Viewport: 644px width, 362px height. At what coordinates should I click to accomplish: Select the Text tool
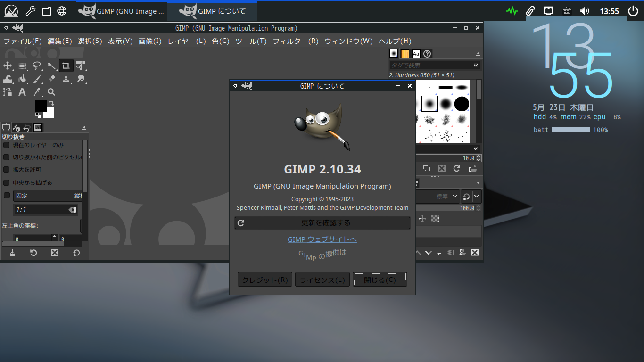point(22,92)
